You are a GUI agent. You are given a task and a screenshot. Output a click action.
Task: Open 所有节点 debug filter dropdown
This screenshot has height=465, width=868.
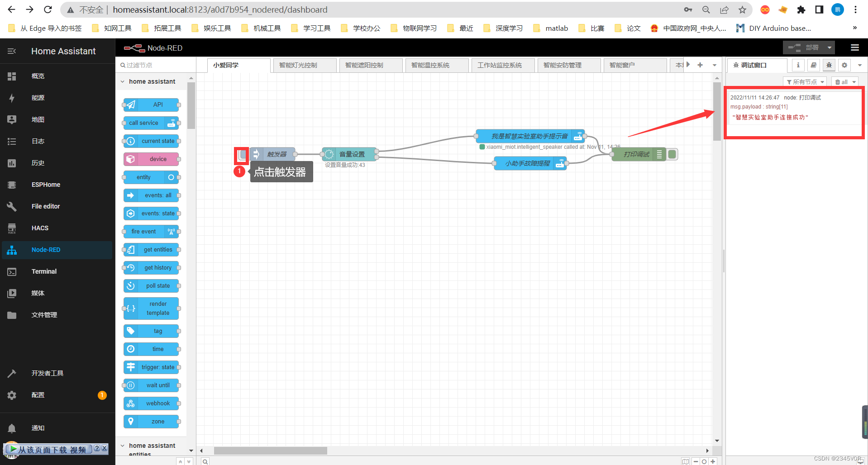pos(805,82)
